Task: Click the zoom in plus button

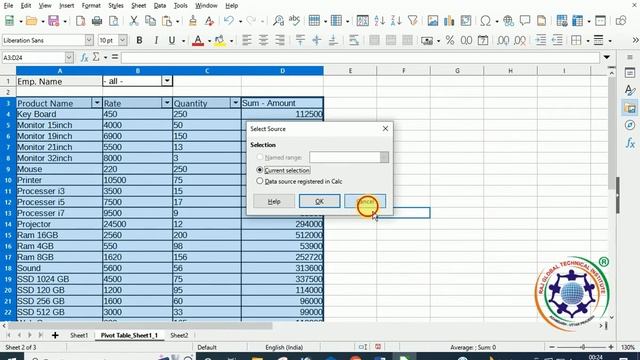Action: pyautogui.click(x=611, y=347)
